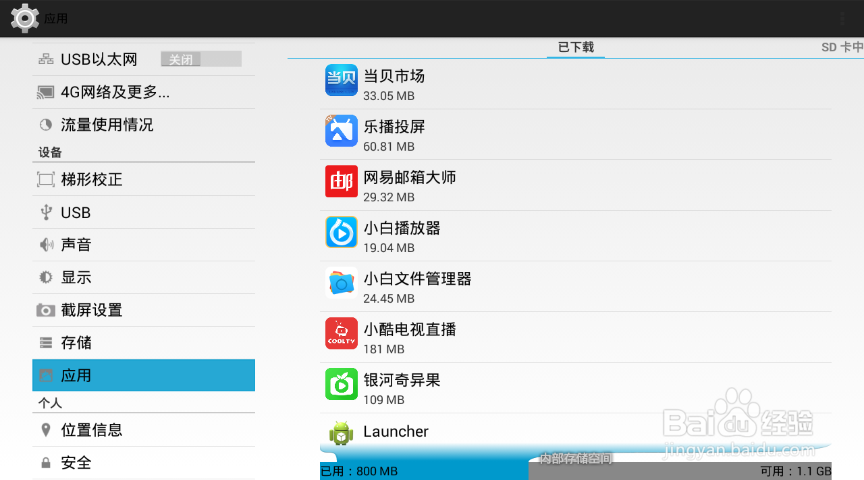This screenshot has height=480, width=864.
Task: Click 乐播投屏 app name
Action: click(x=394, y=127)
